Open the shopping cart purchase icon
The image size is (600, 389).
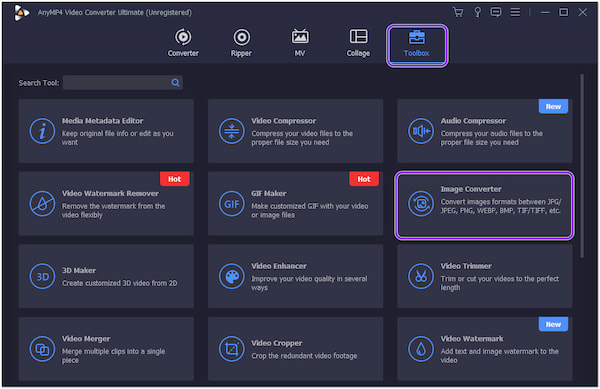(458, 12)
